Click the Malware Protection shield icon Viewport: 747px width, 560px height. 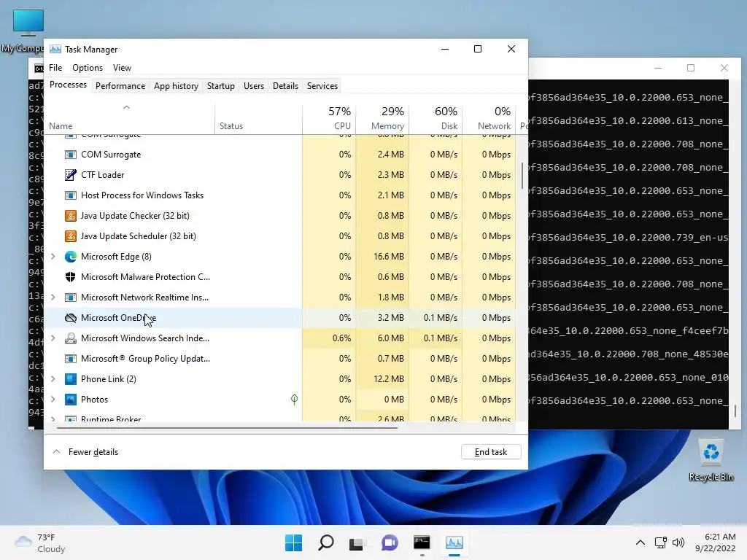[71, 277]
